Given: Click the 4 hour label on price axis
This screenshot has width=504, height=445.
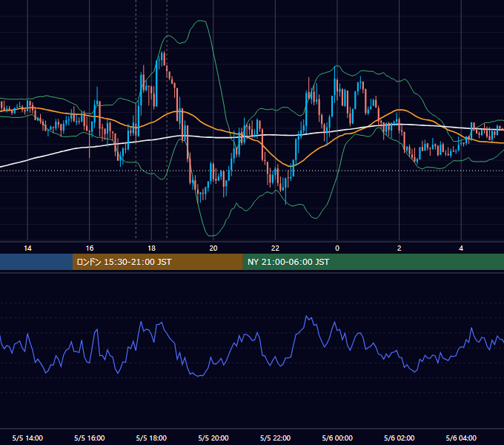Looking at the screenshot, I should 461,248.
